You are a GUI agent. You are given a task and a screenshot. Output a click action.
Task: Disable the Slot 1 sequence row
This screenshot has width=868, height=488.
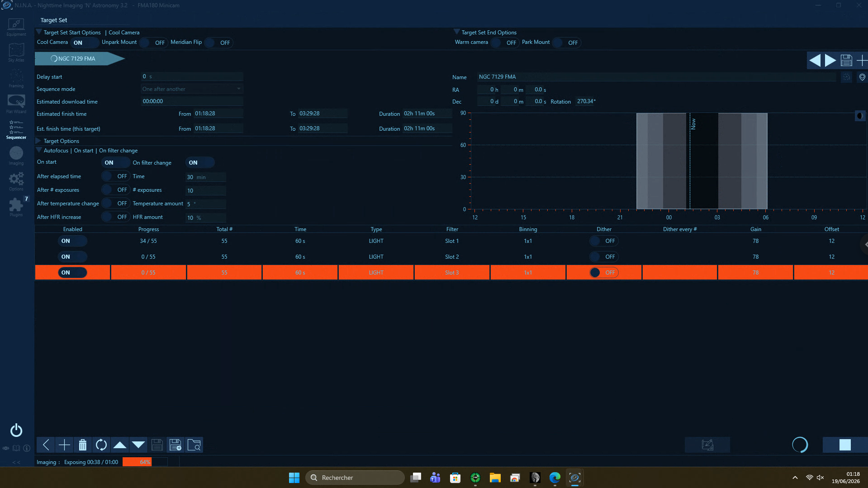[72, 241]
